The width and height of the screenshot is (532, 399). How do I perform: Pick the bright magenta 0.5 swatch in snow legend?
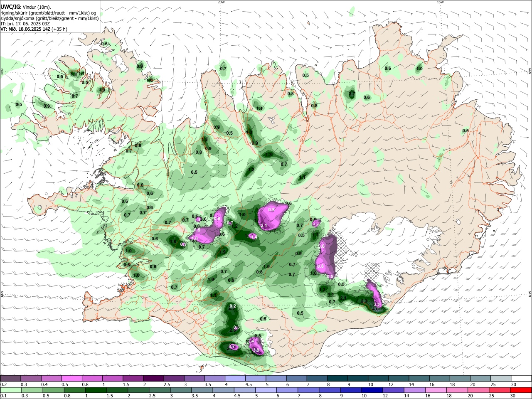[72, 379]
